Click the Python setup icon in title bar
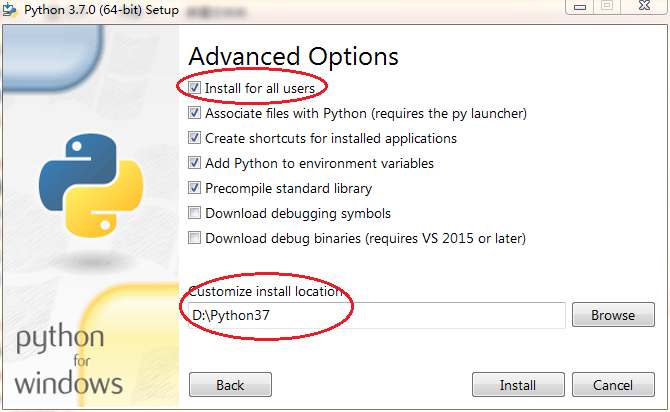The image size is (670, 412). 10,9
